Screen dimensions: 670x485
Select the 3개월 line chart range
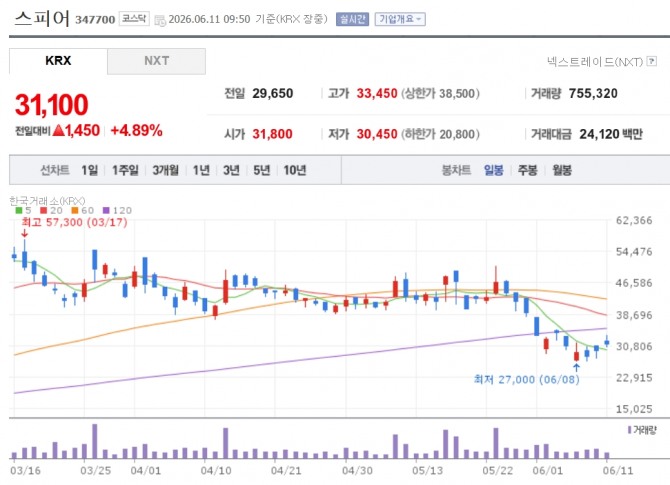pyautogui.click(x=166, y=170)
